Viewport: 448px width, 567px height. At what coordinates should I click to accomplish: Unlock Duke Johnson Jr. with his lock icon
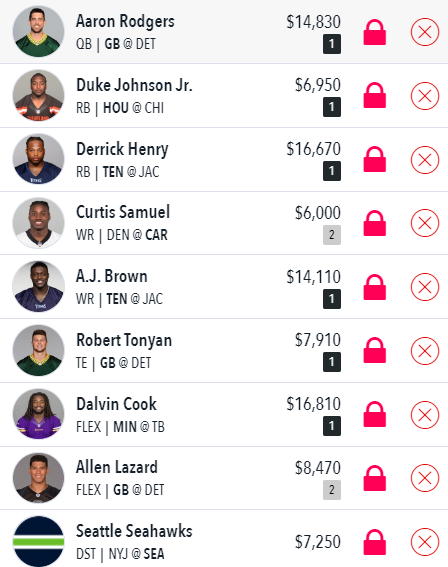click(x=375, y=95)
